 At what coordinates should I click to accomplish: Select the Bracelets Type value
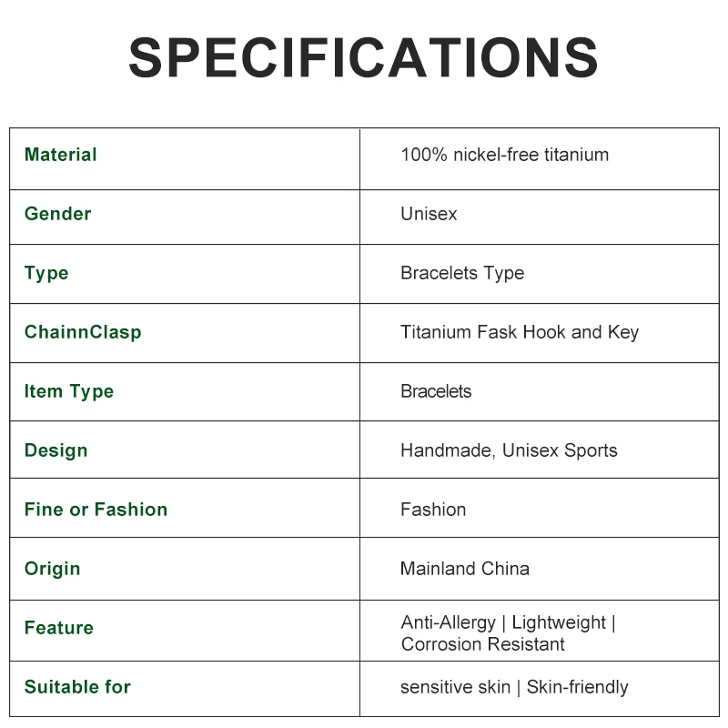462,273
